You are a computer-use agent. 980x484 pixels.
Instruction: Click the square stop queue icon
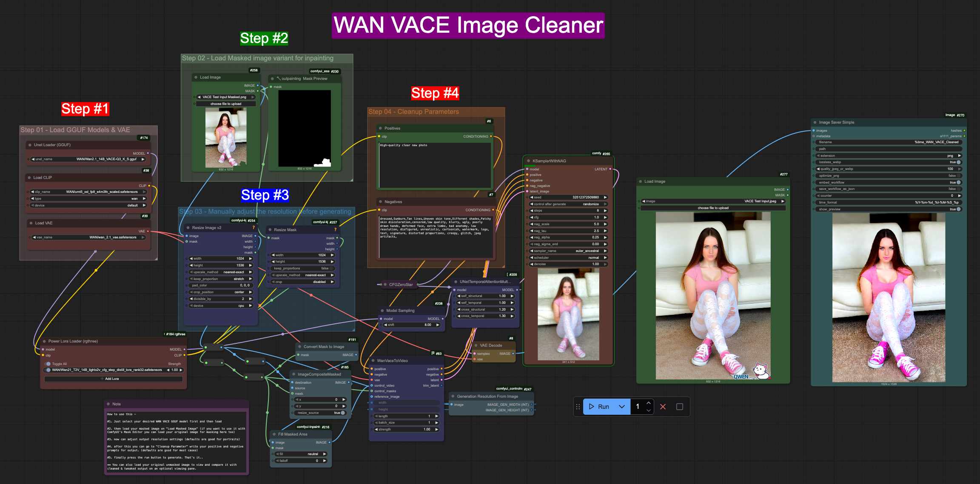[680, 407]
